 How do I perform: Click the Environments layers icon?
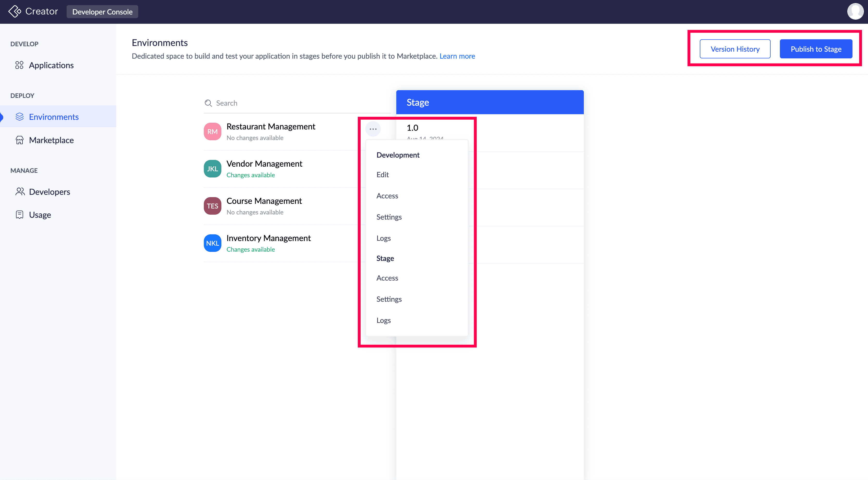click(x=20, y=117)
